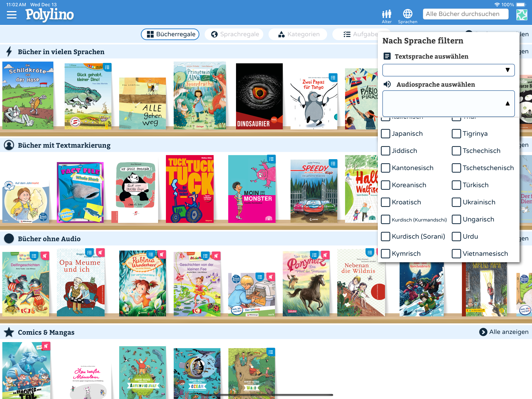Open the Sprachen globe icon

[407, 16]
